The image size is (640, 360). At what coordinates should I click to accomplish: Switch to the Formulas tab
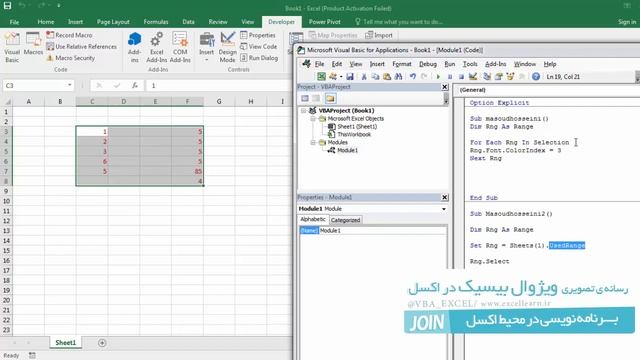(x=156, y=22)
